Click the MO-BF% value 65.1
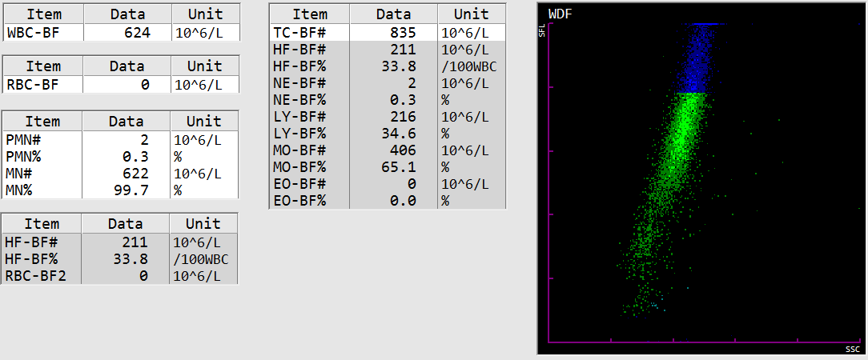 point(399,167)
